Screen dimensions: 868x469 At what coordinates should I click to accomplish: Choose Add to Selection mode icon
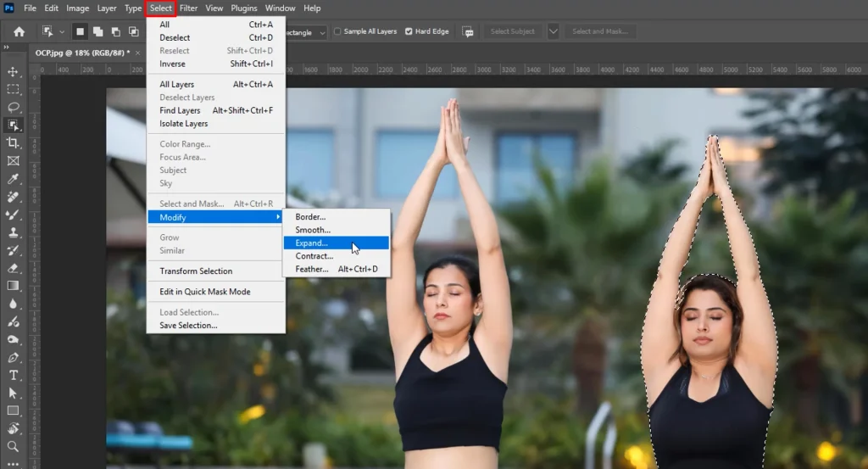coord(98,31)
